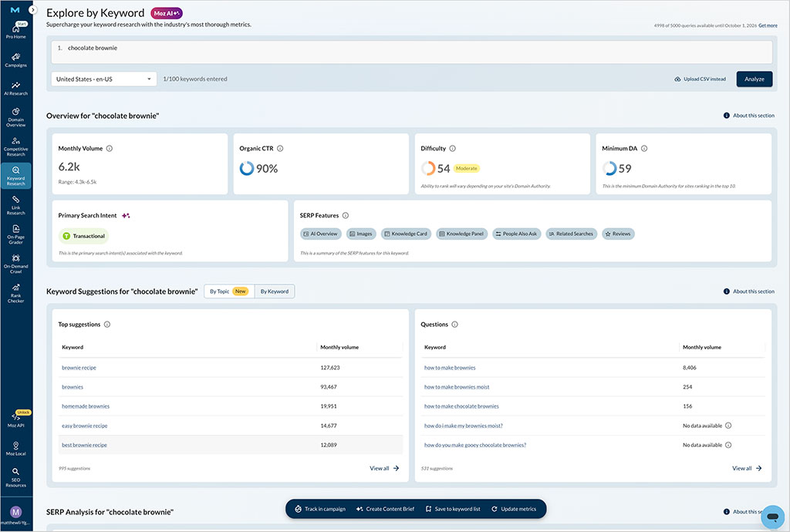Open the country dropdown United States - en-US
This screenshot has width=790, height=532.
(x=104, y=79)
